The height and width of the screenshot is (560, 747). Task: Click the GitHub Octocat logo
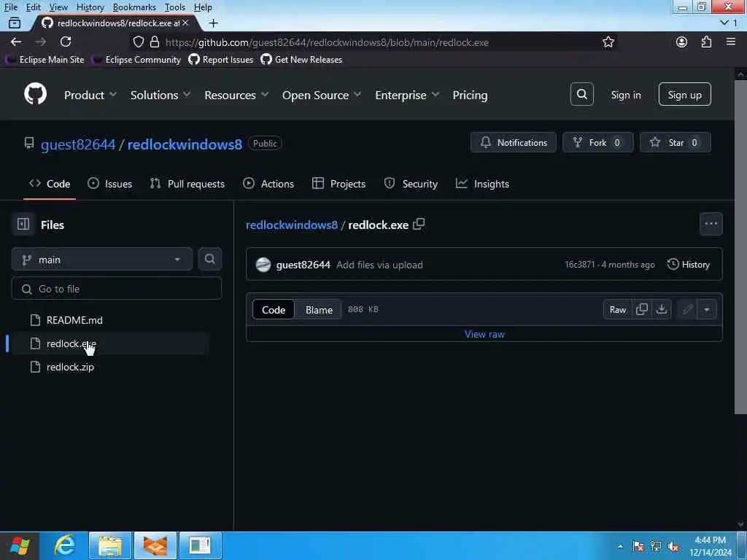35,94
